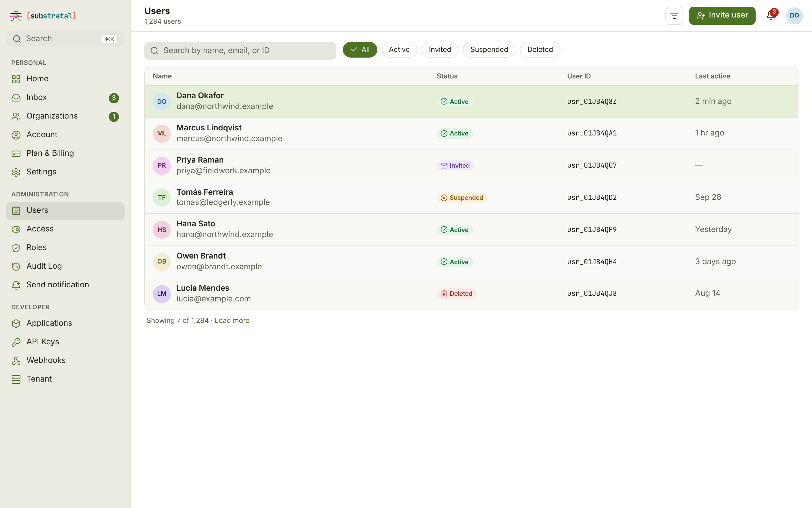
Task: Filter users by Deleted status
Action: pyautogui.click(x=540, y=50)
